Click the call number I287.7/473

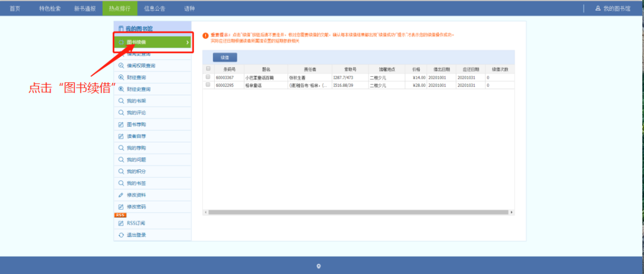[343, 77]
